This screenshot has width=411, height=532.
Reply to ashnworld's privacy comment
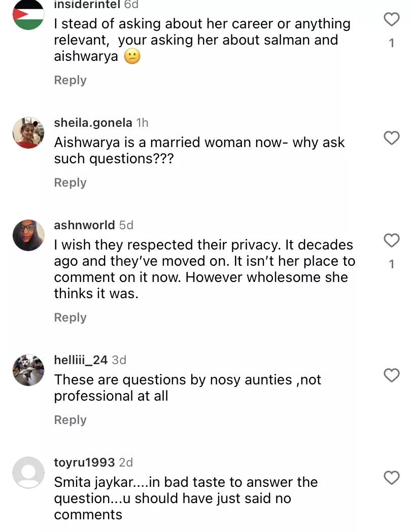70,317
